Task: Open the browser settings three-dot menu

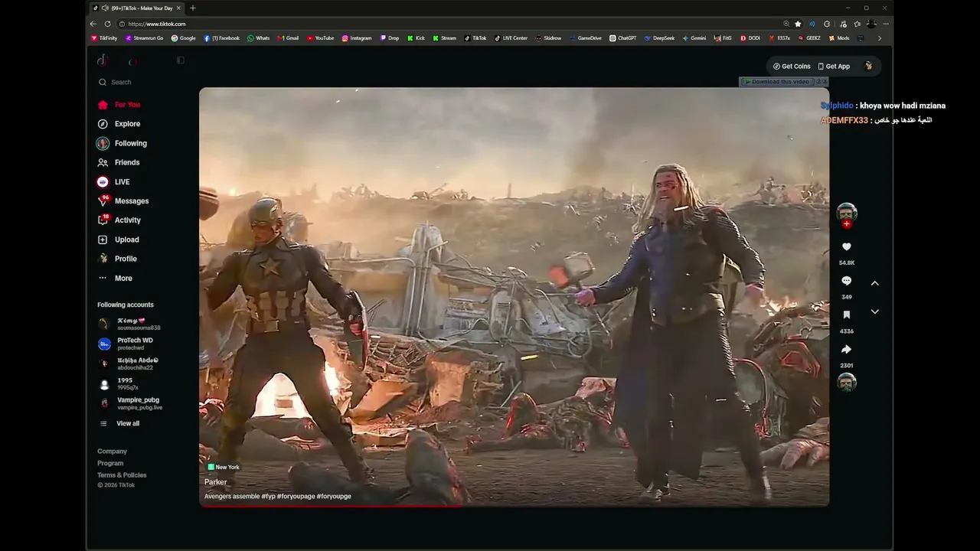Action: tap(886, 24)
